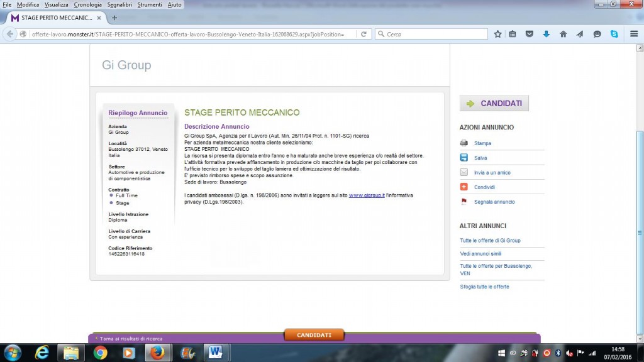The height and width of the screenshot is (362, 644).
Task: Click the URL address bar
Action: pyautogui.click(x=187, y=34)
